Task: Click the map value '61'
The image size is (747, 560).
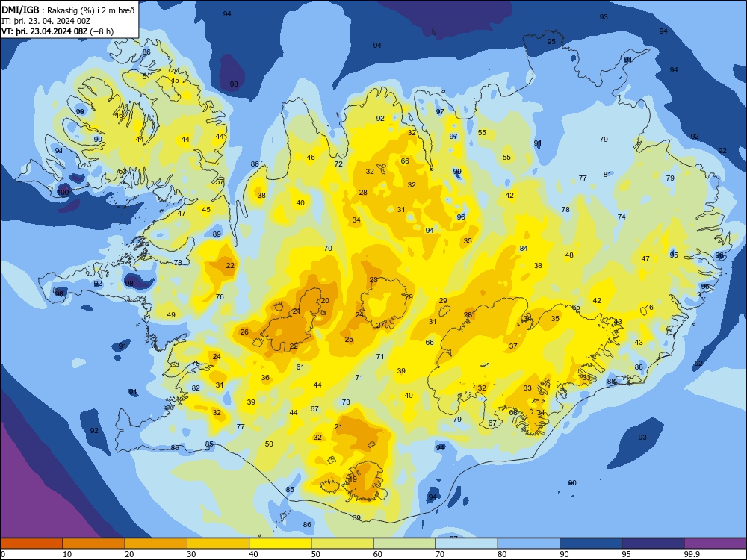Action: coord(300,367)
